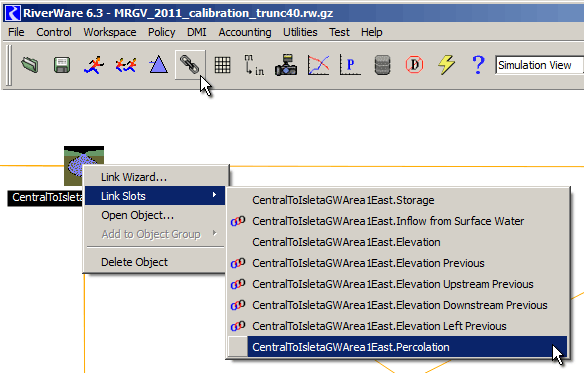Image resolution: width=584 pixels, height=373 pixels.
Task: Click the RiverWare title bar logo
Action: (13, 13)
